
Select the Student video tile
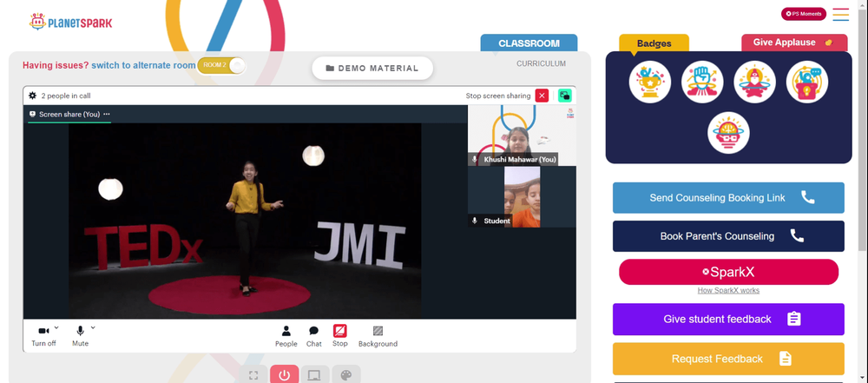[x=522, y=197]
